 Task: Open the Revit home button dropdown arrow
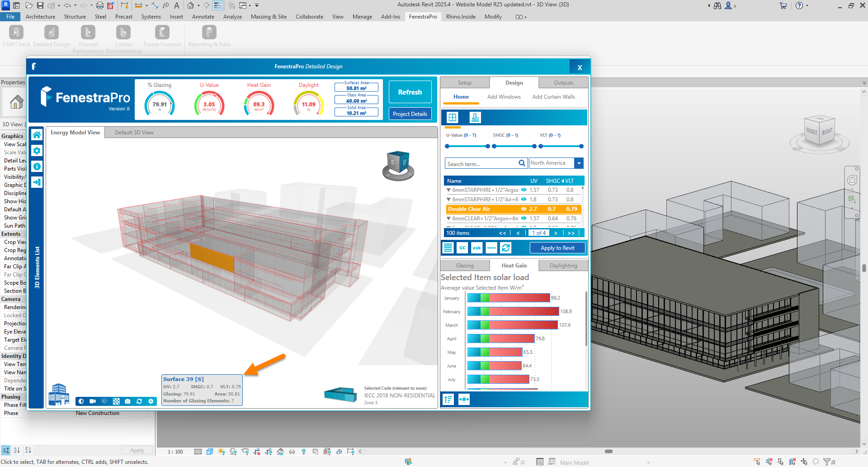(198, 5)
